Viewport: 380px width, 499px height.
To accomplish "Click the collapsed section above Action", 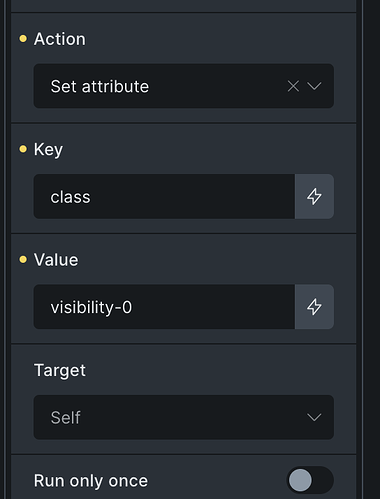I will pyautogui.click(x=184, y=6).
